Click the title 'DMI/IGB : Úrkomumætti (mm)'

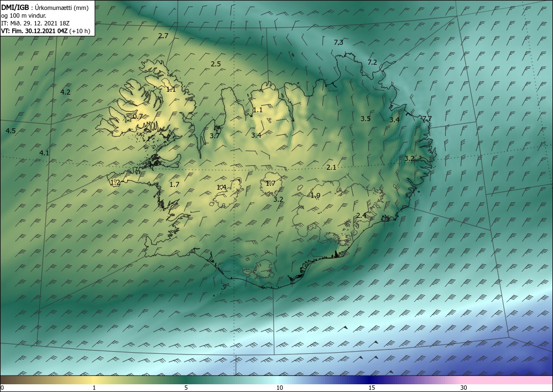point(45,7)
